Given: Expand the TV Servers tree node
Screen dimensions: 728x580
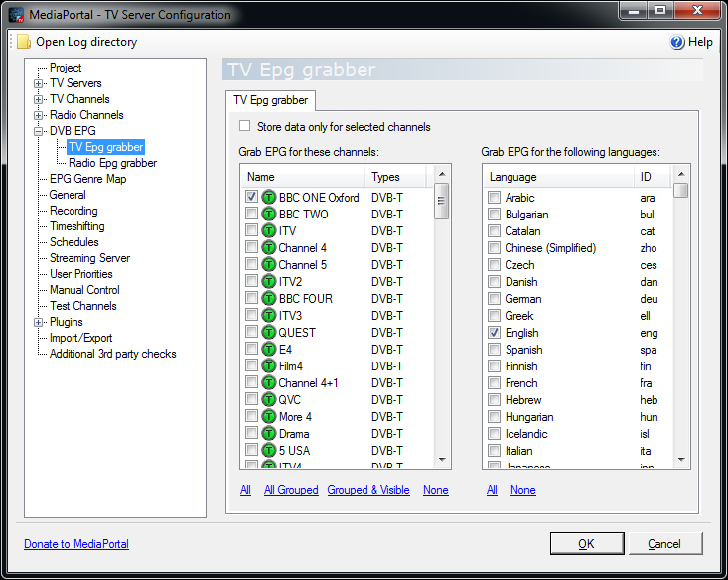Looking at the screenshot, I should pos(38,84).
